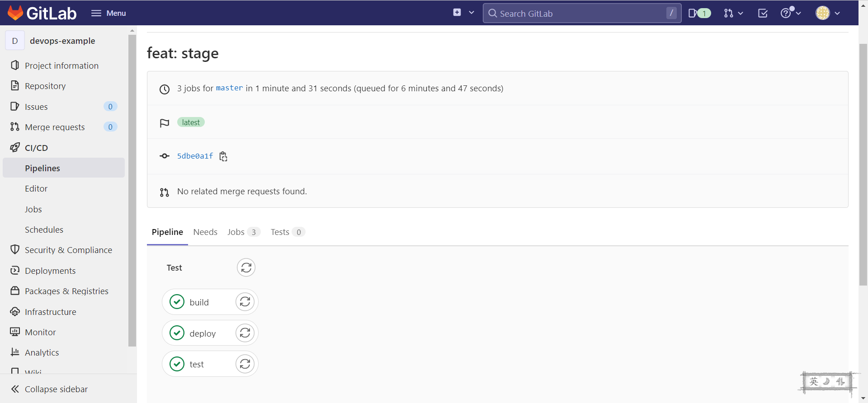Retry the test job
868x403 pixels.
coord(245,363)
